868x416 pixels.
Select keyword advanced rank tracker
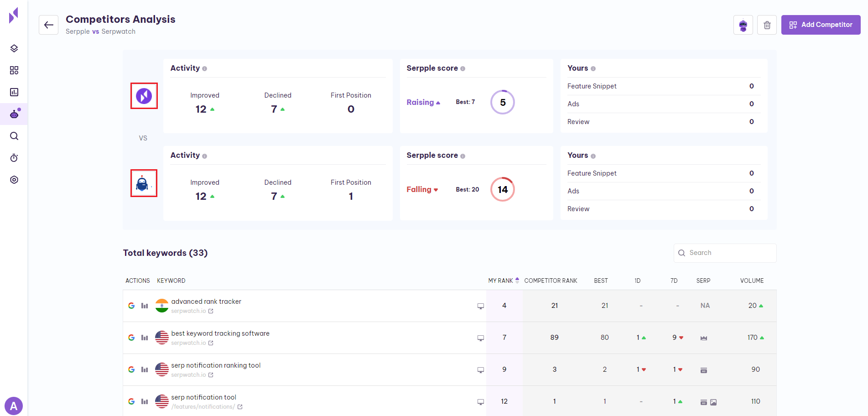(206, 302)
